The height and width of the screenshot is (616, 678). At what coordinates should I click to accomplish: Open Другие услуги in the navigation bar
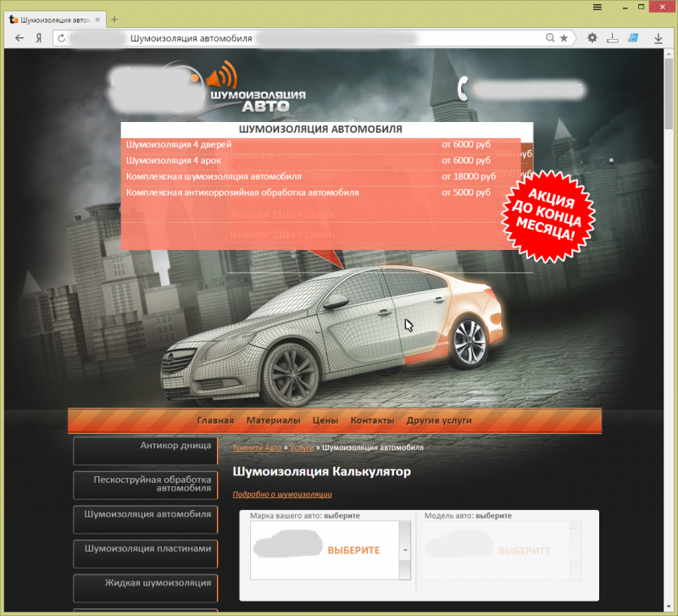point(439,420)
